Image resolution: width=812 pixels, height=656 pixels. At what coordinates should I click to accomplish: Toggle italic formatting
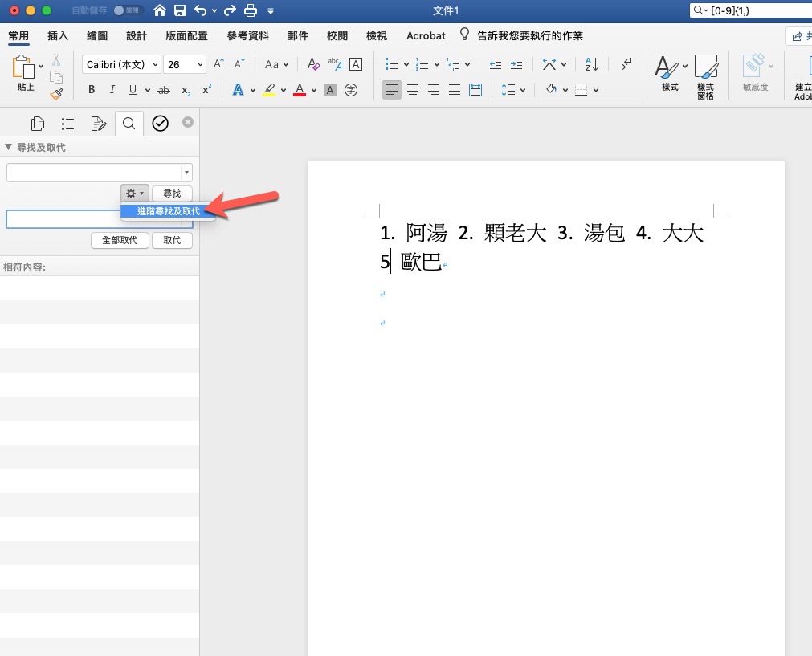(x=112, y=90)
